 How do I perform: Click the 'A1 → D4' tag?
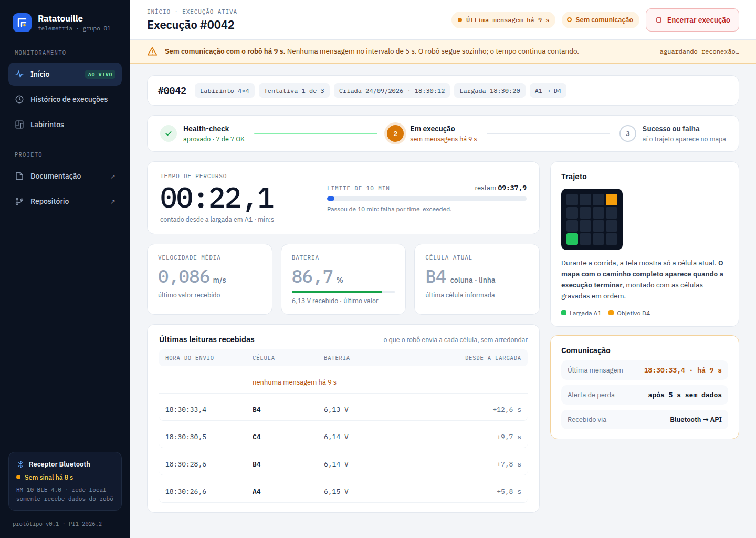[x=548, y=91]
